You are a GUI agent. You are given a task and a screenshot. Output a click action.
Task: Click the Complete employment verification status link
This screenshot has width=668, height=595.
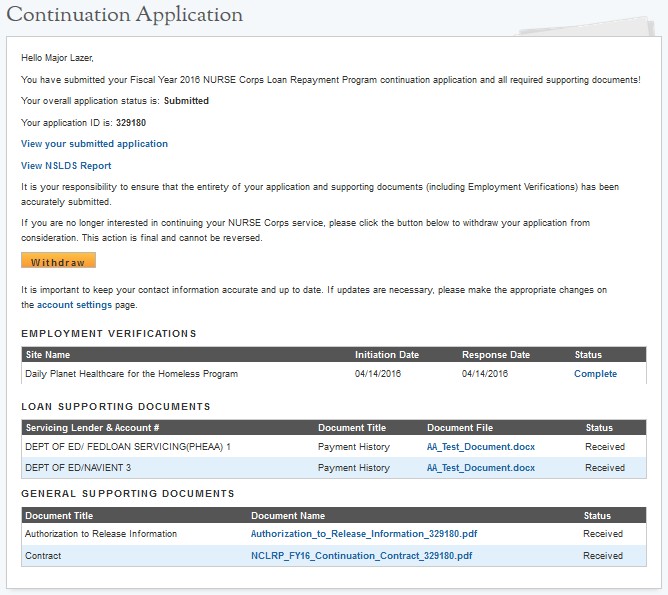(x=595, y=374)
